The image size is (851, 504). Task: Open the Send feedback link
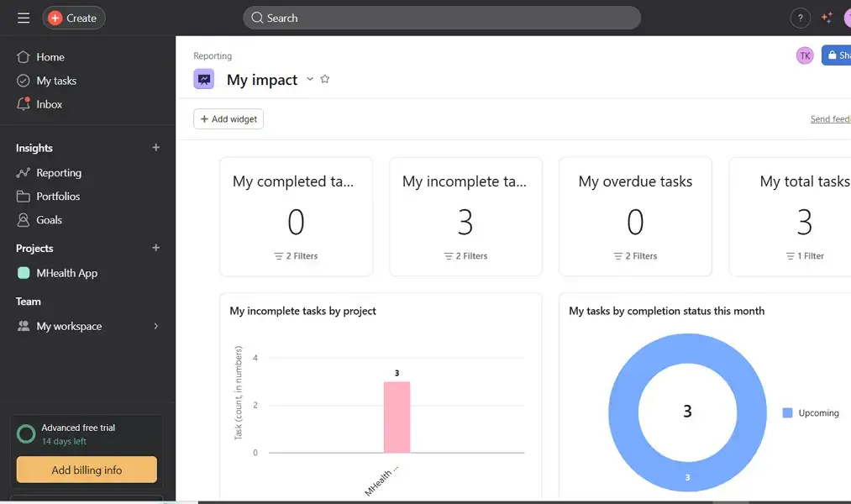click(x=830, y=118)
